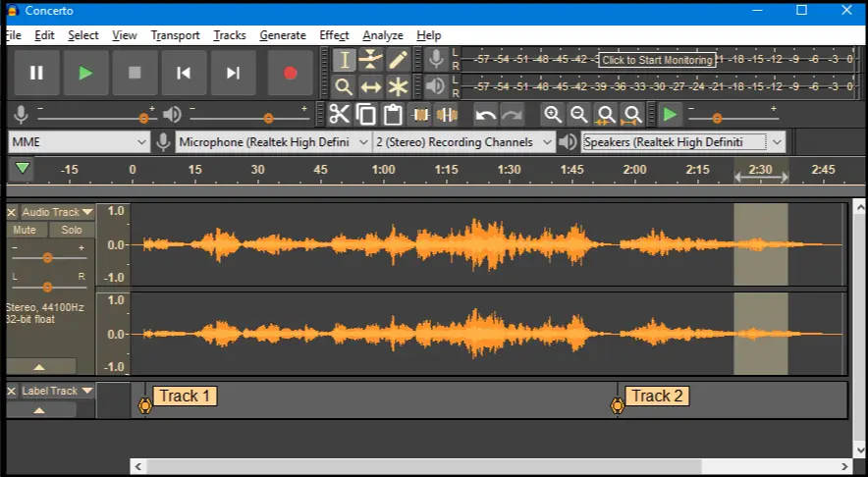This screenshot has height=477, width=868.
Task: Open the Tracks menu
Action: tap(229, 35)
